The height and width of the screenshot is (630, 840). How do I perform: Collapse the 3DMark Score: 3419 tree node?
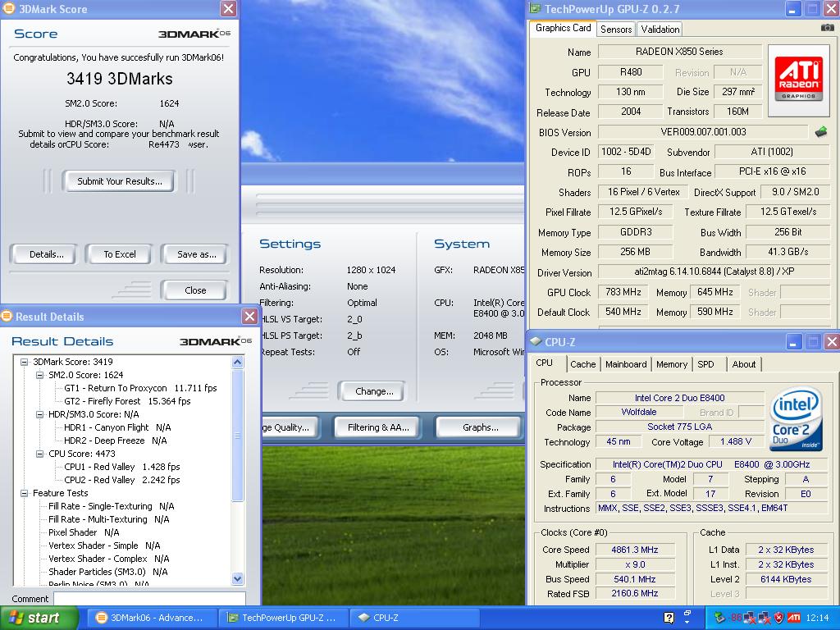24,362
